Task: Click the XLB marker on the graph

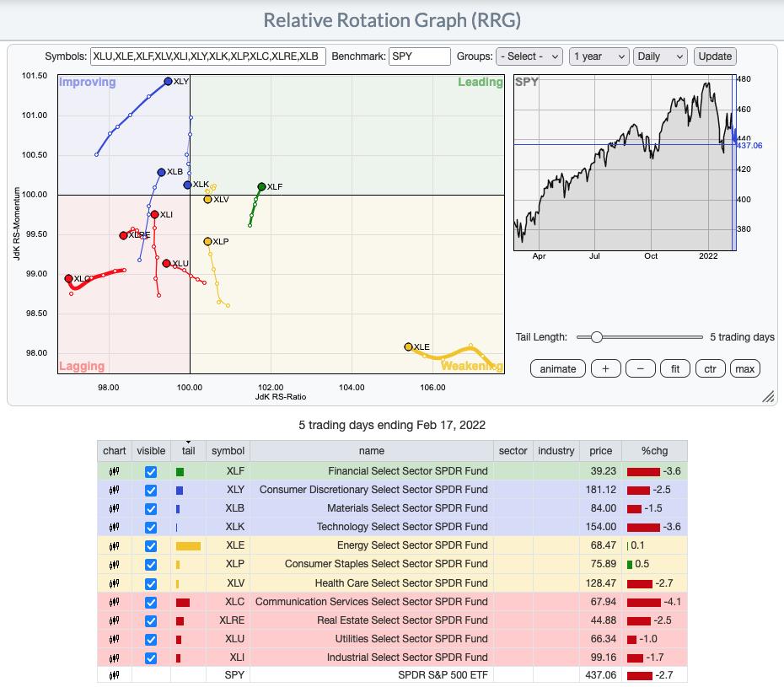Action: coord(161,172)
